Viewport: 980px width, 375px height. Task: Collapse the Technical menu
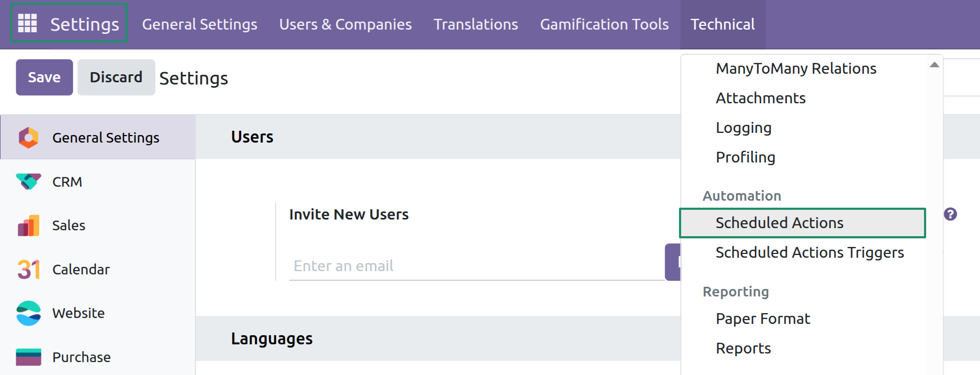coord(723,24)
